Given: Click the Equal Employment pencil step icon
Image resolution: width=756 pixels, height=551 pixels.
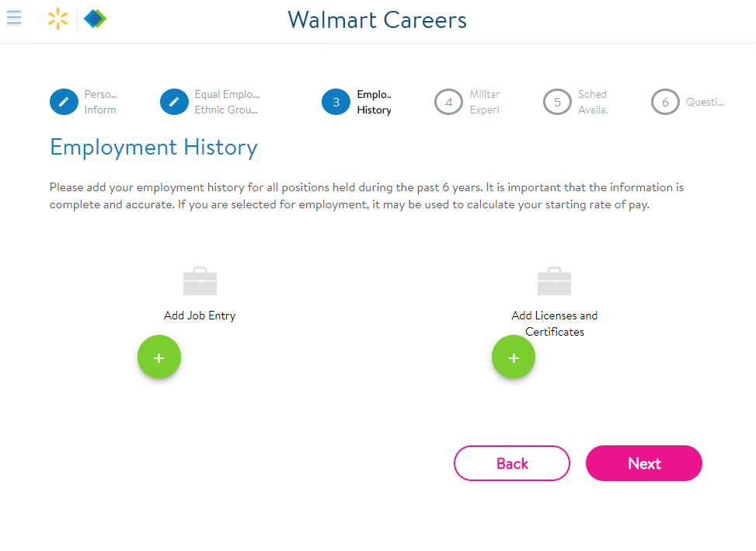Looking at the screenshot, I should click(174, 102).
